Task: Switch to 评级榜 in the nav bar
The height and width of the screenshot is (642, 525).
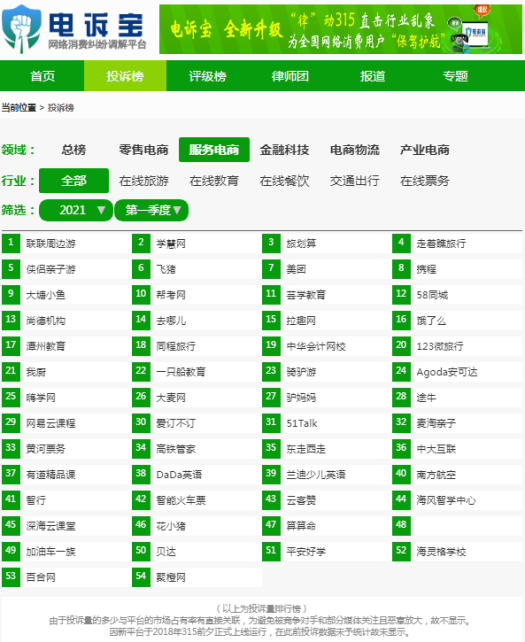Action: [x=207, y=76]
